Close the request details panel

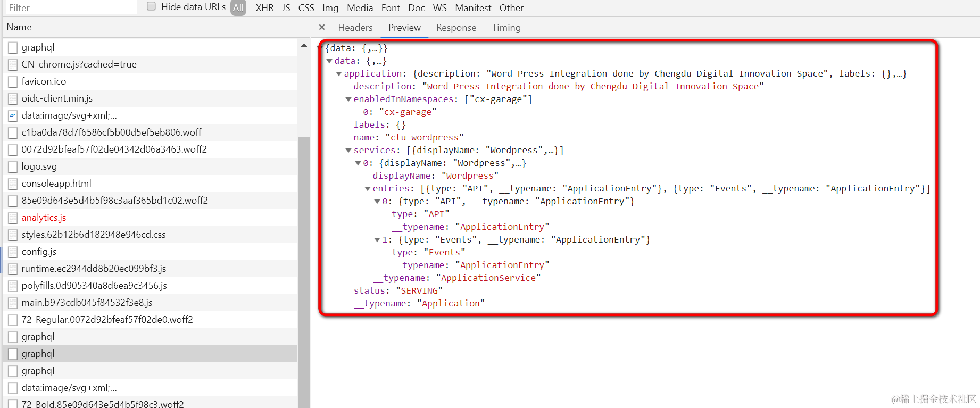pos(322,27)
